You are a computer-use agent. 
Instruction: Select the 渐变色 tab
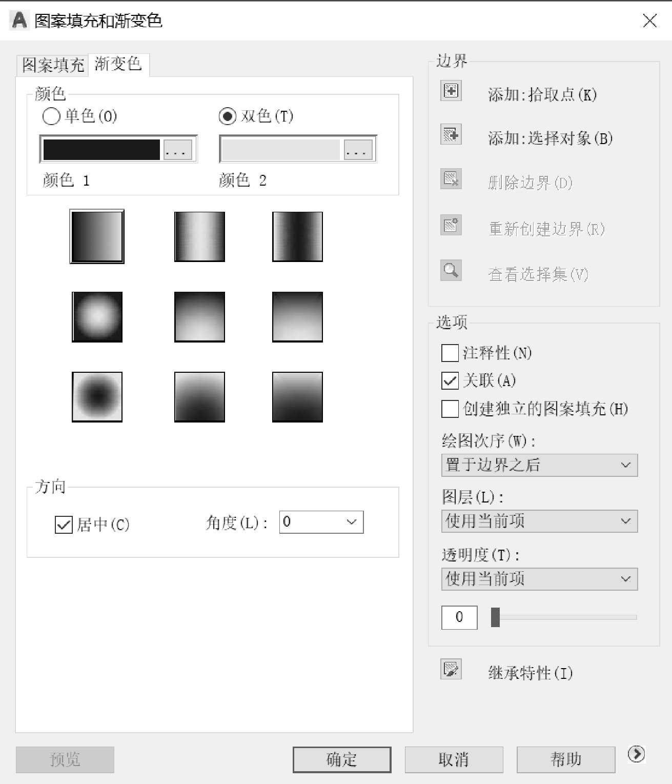pos(118,64)
